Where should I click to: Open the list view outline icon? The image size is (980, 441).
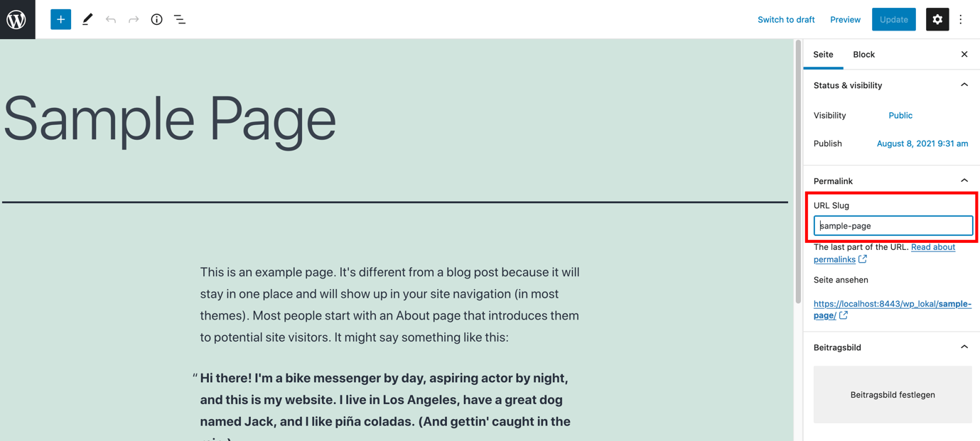[x=180, y=19]
